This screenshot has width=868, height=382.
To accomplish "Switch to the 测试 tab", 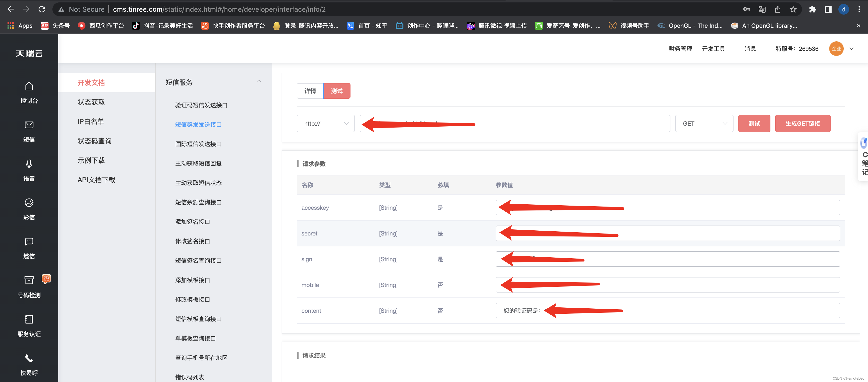I will coord(337,91).
